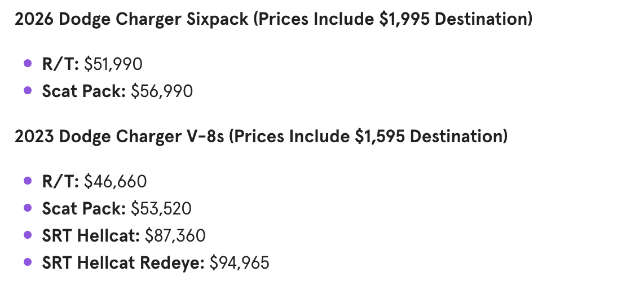The height and width of the screenshot is (289, 644).
Task: Click the bullet beside SRT Hellcat Redeye
Action: coord(28,262)
